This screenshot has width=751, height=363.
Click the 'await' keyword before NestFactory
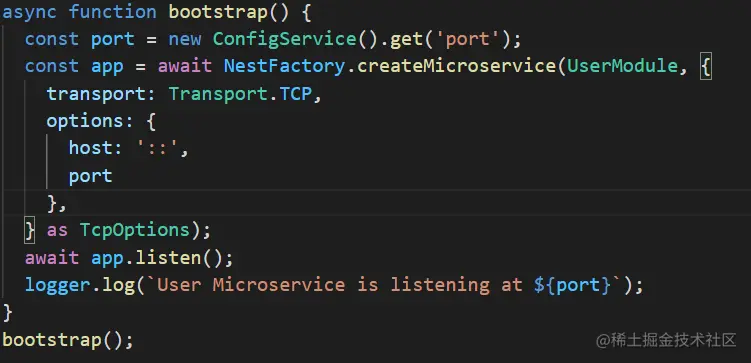coord(185,66)
